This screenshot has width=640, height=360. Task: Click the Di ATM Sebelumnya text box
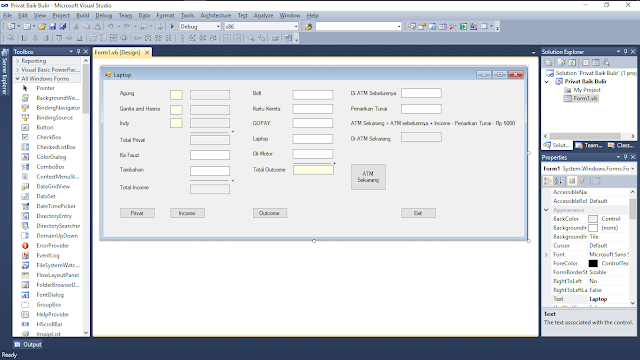click(x=421, y=93)
